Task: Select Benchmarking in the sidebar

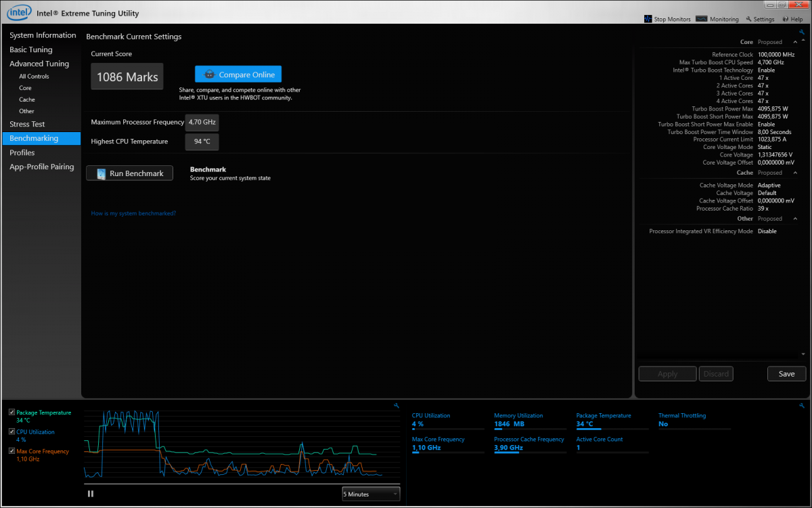Action: [41, 138]
